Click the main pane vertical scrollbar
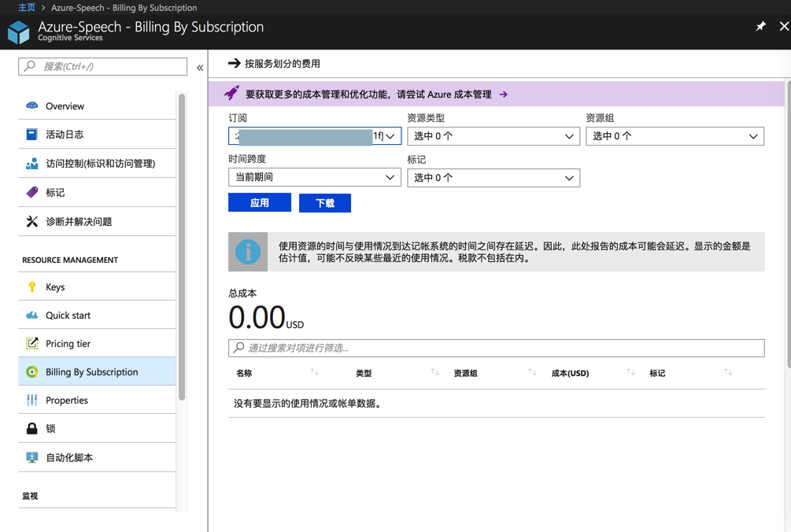The image size is (791, 532). point(788,224)
